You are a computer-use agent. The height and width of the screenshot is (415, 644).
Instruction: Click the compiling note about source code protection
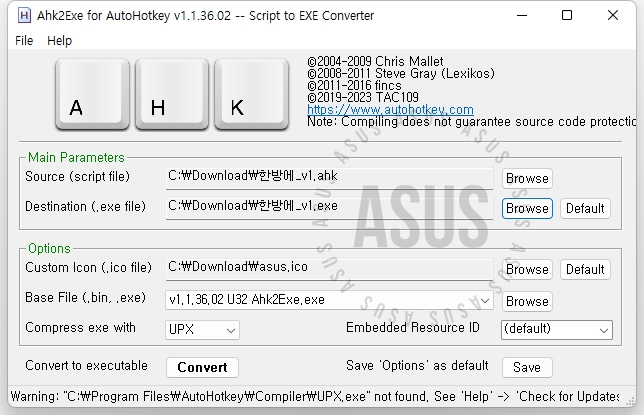[472, 122]
